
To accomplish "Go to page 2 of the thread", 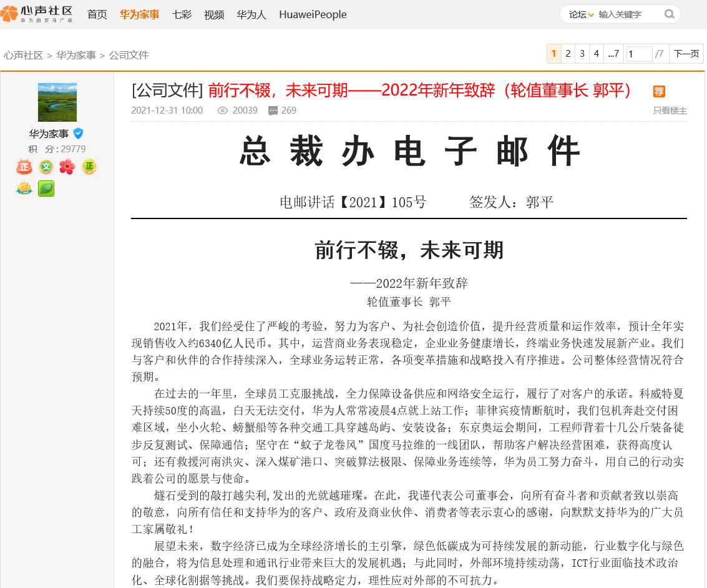I will [568, 54].
